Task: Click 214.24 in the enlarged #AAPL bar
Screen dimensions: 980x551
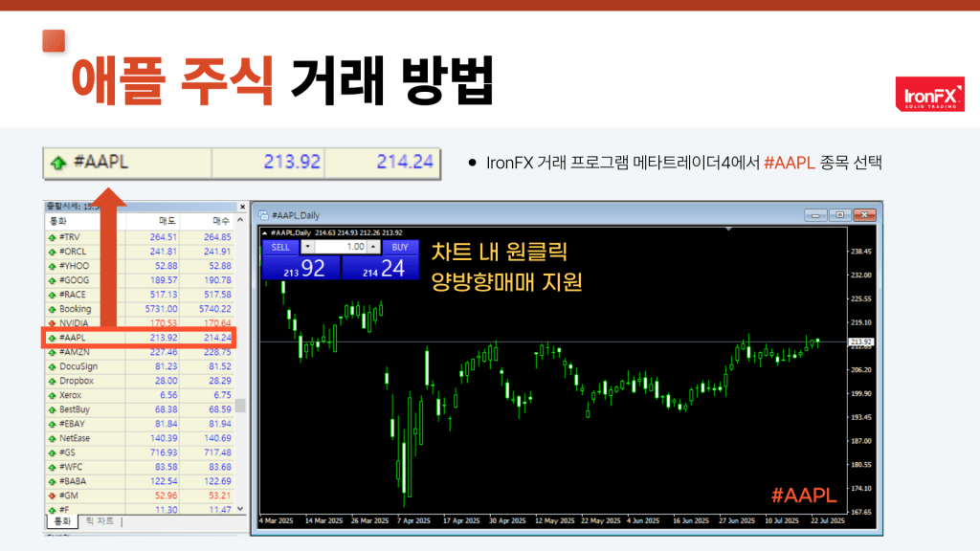Action: click(x=405, y=163)
